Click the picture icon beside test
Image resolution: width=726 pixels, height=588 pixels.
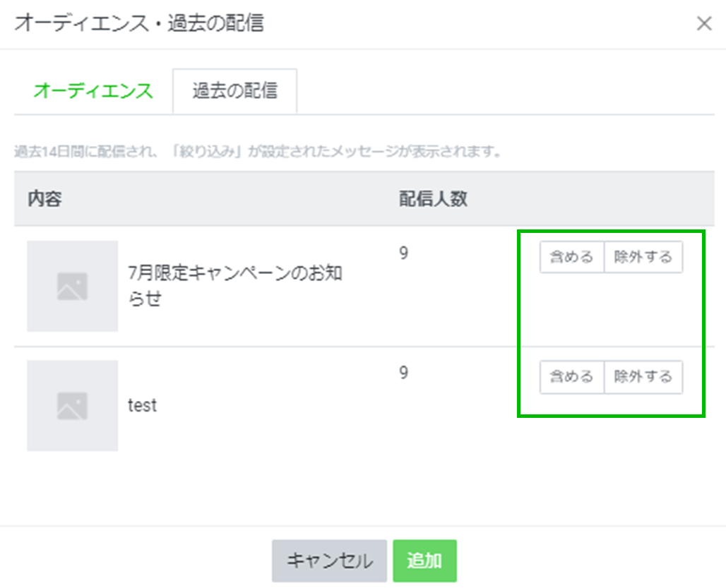point(72,406)
